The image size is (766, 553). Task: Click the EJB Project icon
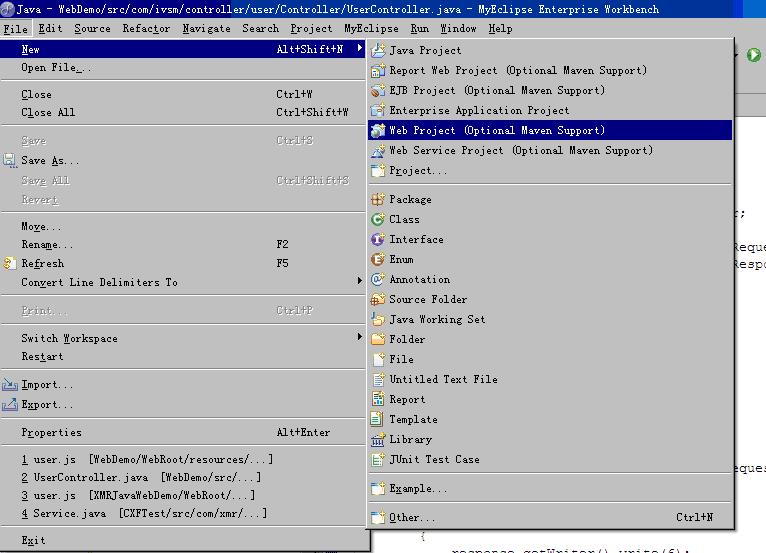378,90
